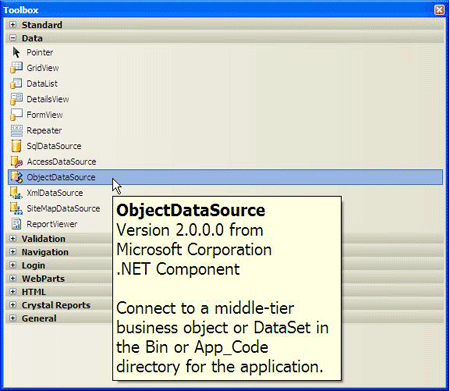The height and width of the screenshot is (391, 450).
Task: Select the Repeater control icon
Action: tap(16, 130)
